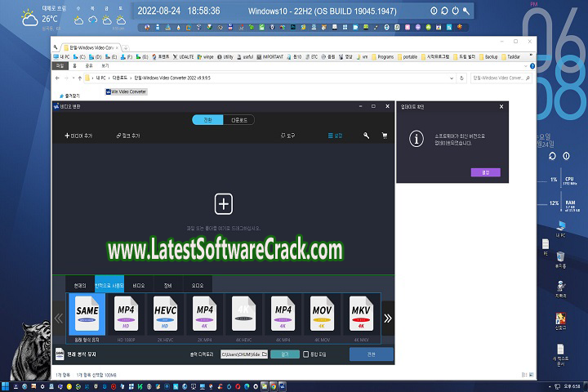Viewport: 588px width, 392px height.
Task: Click the large plus box to add files
Action: [x=224, y=204]
